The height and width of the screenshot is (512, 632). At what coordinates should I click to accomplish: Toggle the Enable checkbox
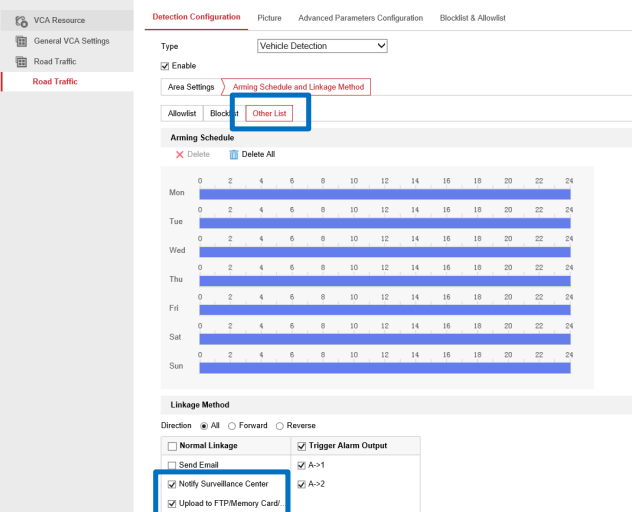(x=166, y=66)
